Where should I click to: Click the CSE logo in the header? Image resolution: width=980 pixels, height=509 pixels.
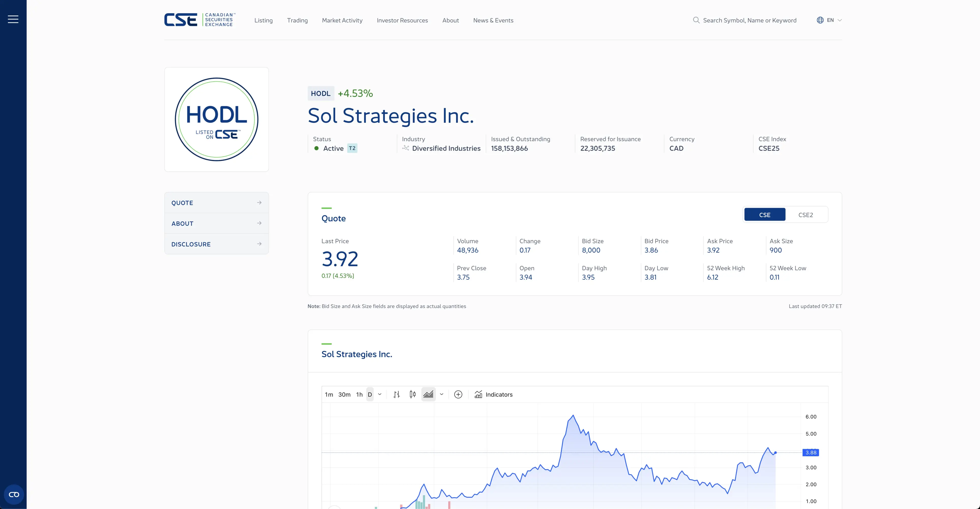(200, 20)
